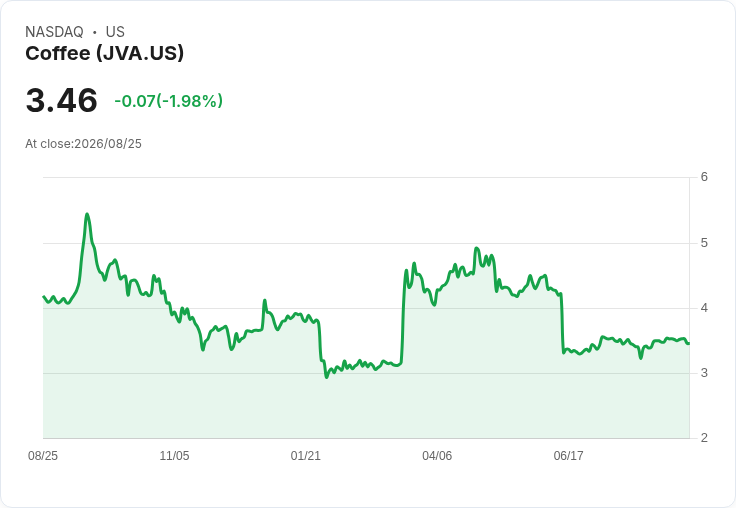Click the final data point at chart end
The width and height of the screenshot is (736, 508).
688,344
